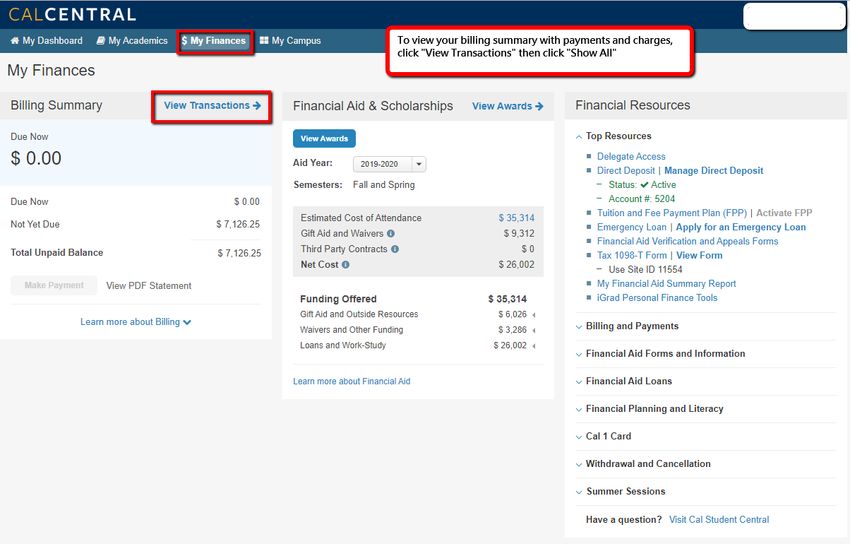
Task: Open My Campus tab
Action: [290, 41]
